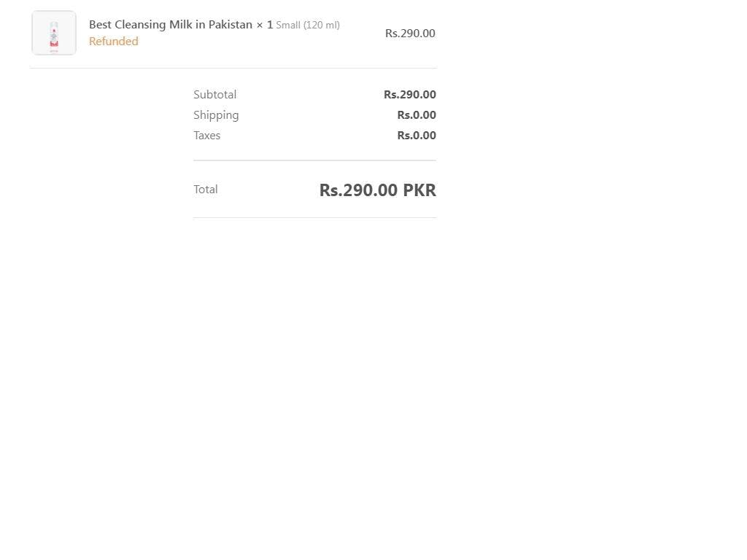Click the word 'Pakistan' in product title
Viewport: 747px width, 560px height.
click(x=231, y=25)
